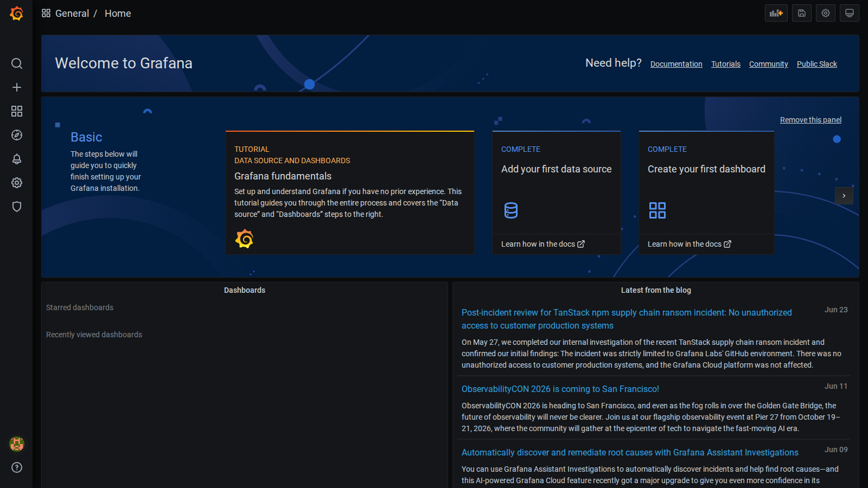Screen dimensions: 868x488
Task: Click the database icon in data source card
Action: tap(511, 210)
